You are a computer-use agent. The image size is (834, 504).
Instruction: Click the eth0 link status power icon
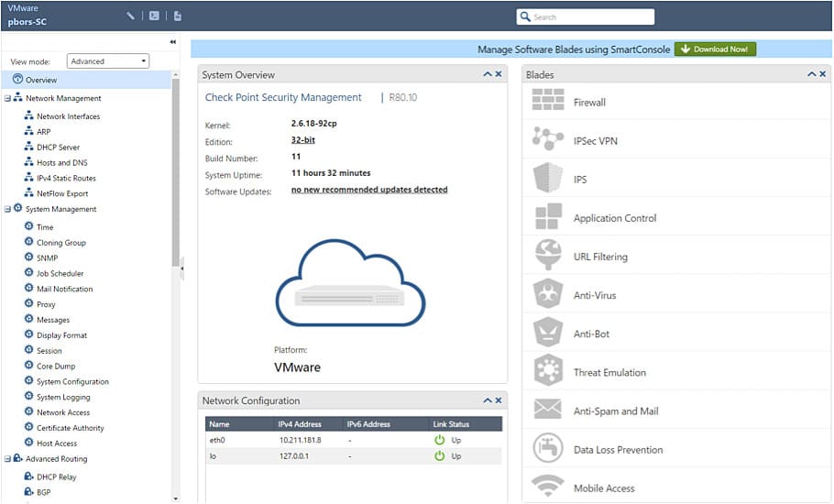coord(439,440)
